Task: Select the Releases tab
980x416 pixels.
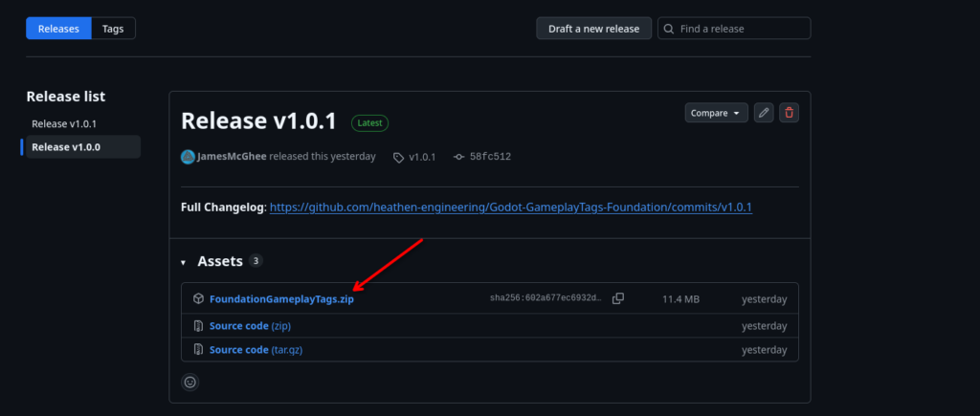Action: click(58, 29)
